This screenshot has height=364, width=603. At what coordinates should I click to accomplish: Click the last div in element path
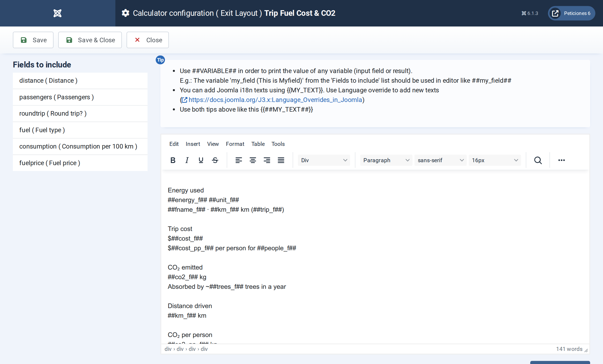[x=204, y=349]
